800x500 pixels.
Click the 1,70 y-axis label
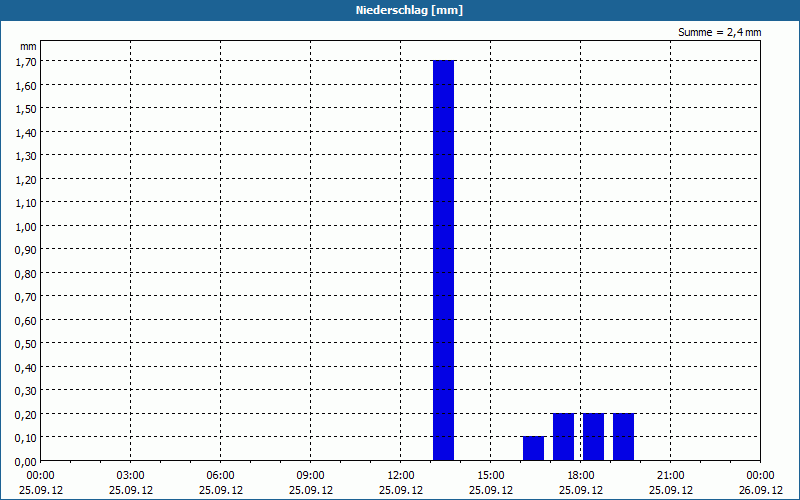26,62
